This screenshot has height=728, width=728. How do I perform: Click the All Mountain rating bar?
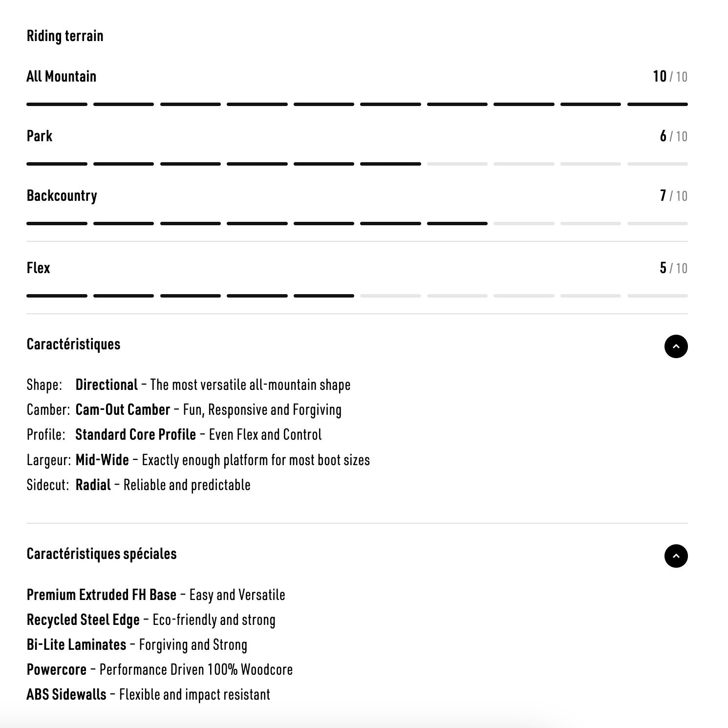point(357,105)
